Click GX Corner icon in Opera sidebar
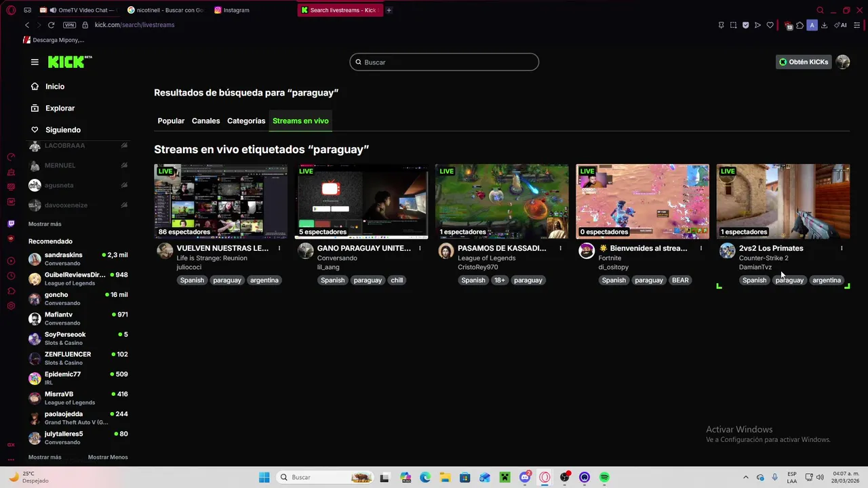The height and width of the screenshot is (488, 868). click(x=11, y=445)
